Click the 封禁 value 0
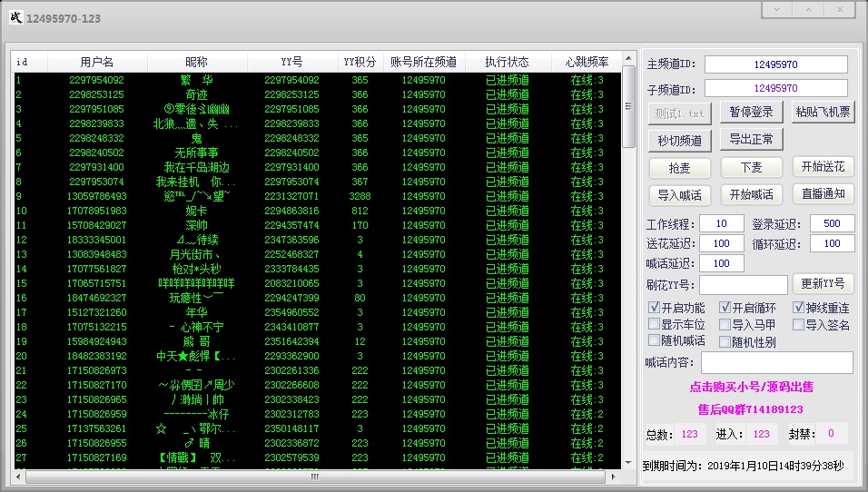This screenshot has height=492, width=868. click(x=831, y=433)
